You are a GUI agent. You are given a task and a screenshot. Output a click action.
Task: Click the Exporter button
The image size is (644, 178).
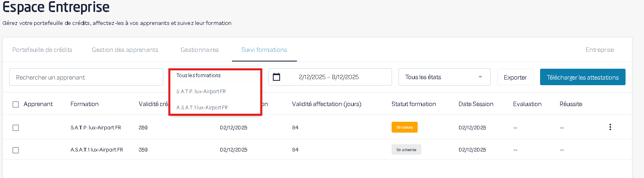(x=515, y=77)
